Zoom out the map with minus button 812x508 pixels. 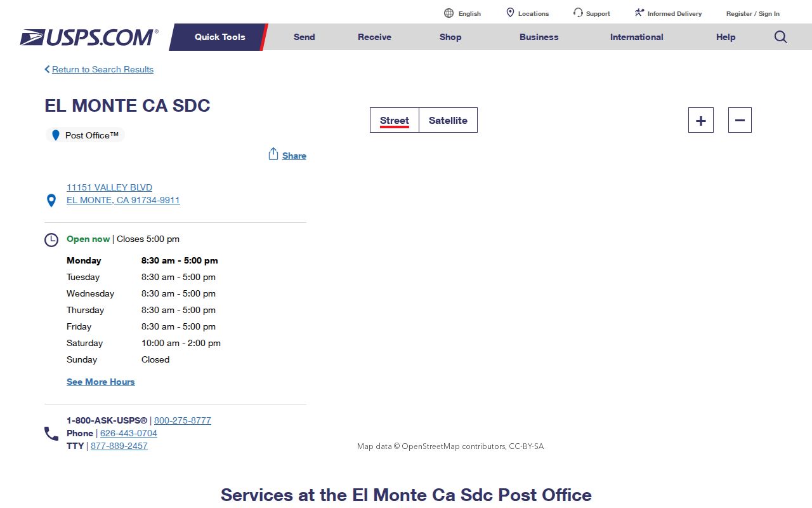pos(740,120)
